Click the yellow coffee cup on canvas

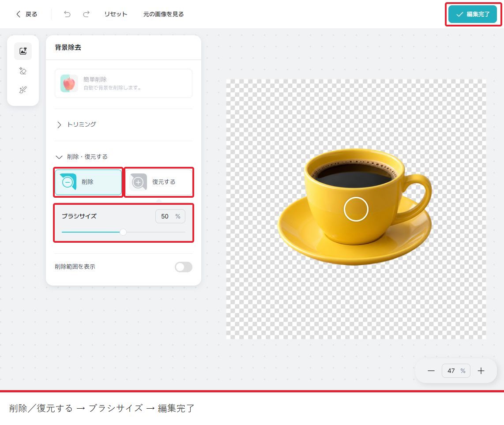(354, 206)
